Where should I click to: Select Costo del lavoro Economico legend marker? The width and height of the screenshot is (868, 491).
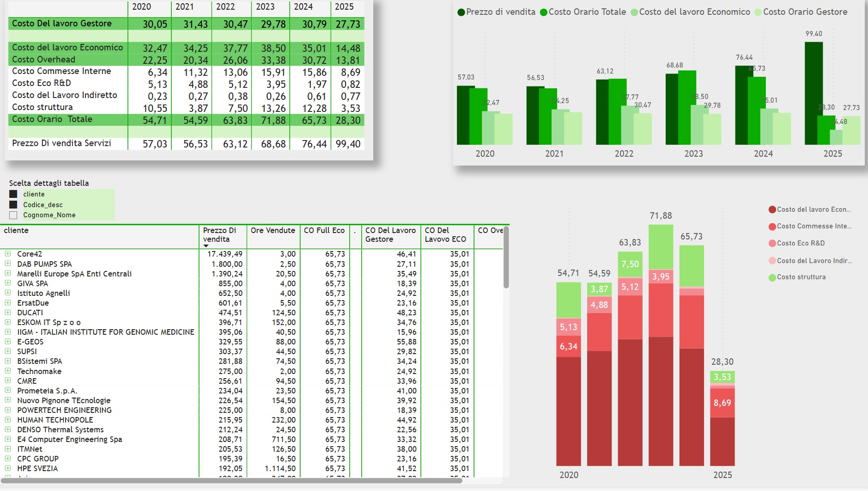634,12
